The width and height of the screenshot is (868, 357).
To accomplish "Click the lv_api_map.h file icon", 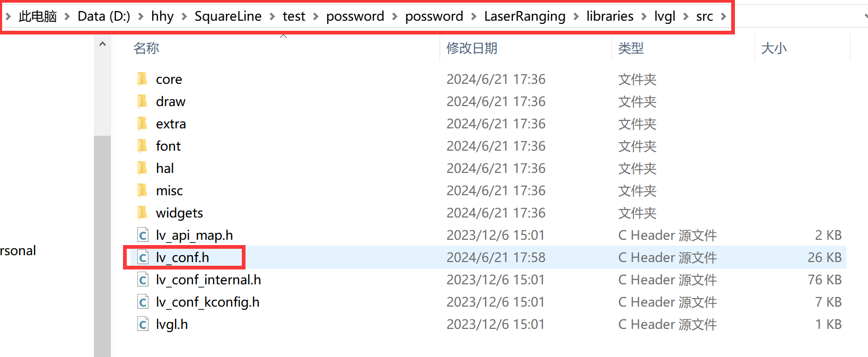I will point(143,235).
